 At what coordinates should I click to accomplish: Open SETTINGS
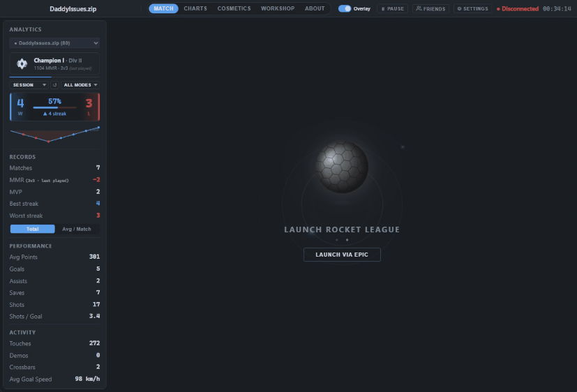click(x=472, y=8)
